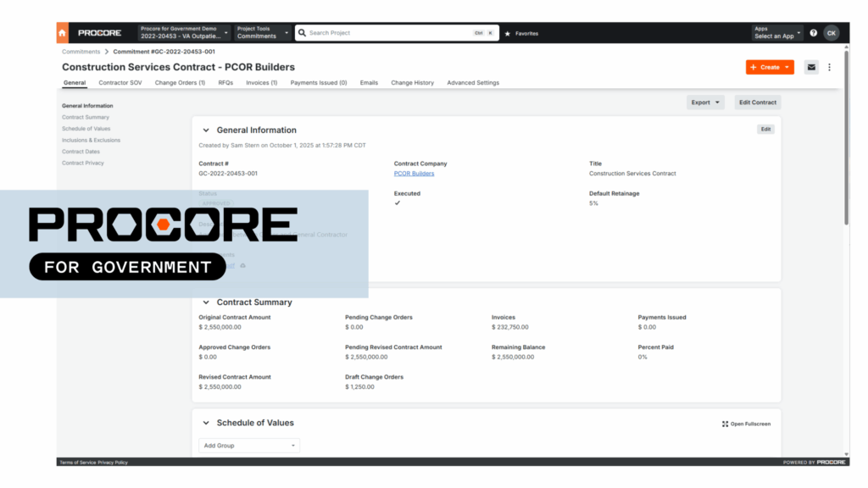The height and width of the screenshot is (488, 868).
Task: Click the Edit Contract button
Action: (757, 102)
